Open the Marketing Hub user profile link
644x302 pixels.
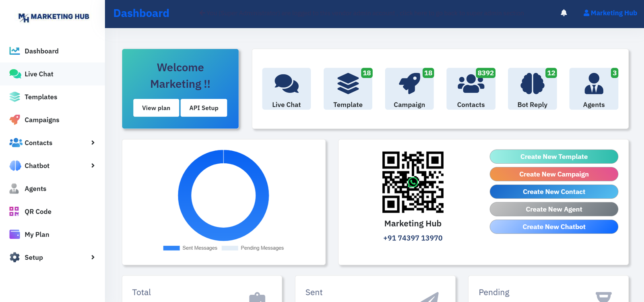coord(610,13)
